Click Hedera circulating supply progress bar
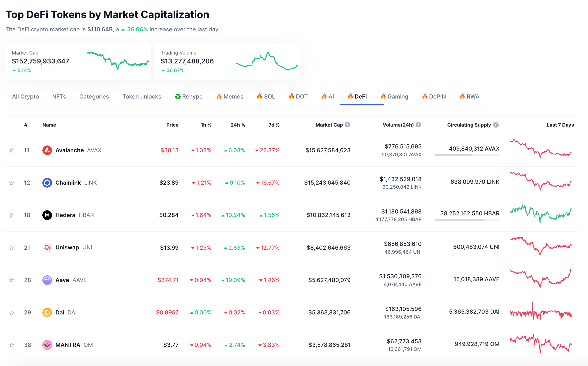 pyautogui.click(x=467, y=220)
